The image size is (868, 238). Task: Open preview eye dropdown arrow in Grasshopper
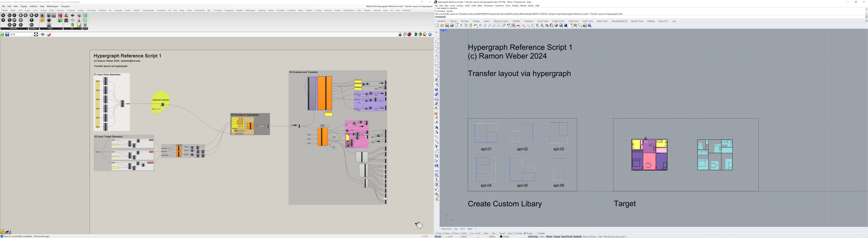[x=46, y=34]
